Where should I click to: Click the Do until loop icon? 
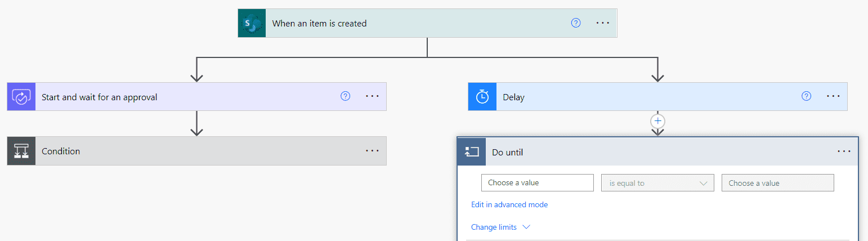click(x=471, y=152)
